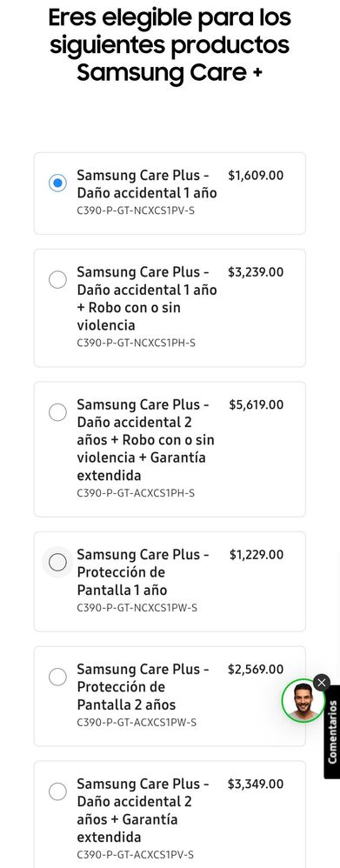The image size is (340, 868).
Task: Click the $3,239.00 price label
Action: click(256, 272)
